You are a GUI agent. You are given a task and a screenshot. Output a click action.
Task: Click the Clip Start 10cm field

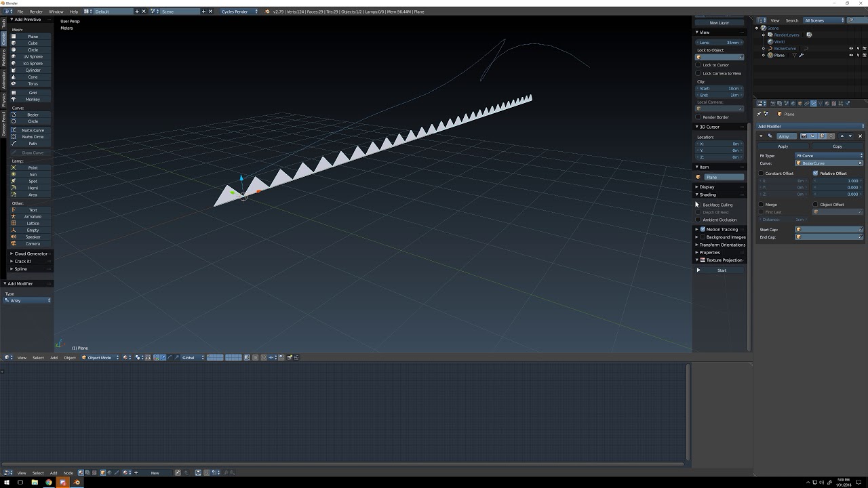click(x=719, y=89)
